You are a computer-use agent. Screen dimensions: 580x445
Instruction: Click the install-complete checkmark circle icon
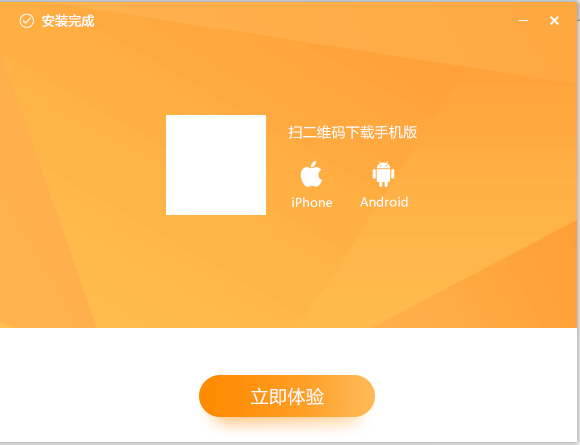(27, 21)
